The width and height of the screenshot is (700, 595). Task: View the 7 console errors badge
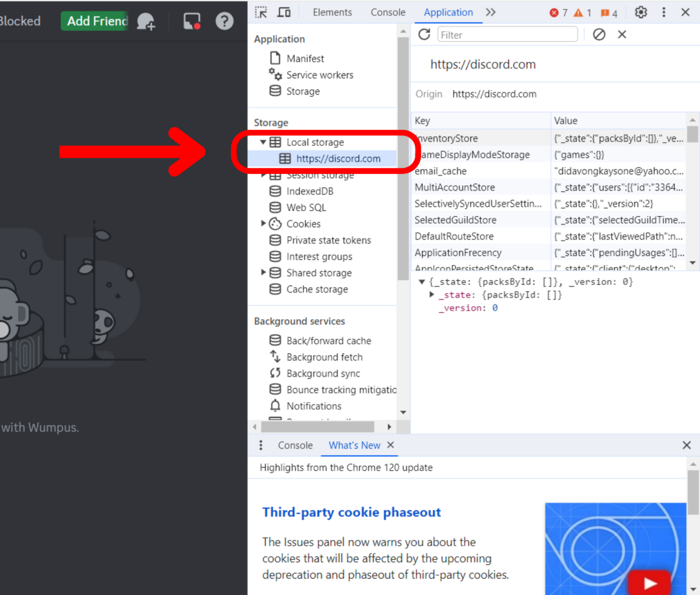point(559,13)
